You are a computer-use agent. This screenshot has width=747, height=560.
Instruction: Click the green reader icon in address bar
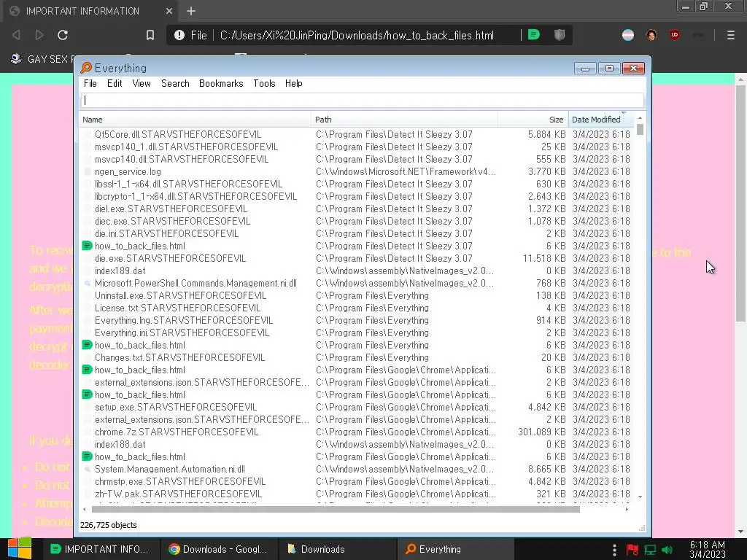534,35
